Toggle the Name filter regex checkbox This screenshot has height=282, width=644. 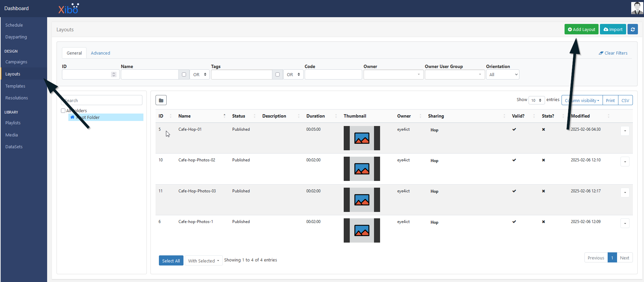point(184,74)
